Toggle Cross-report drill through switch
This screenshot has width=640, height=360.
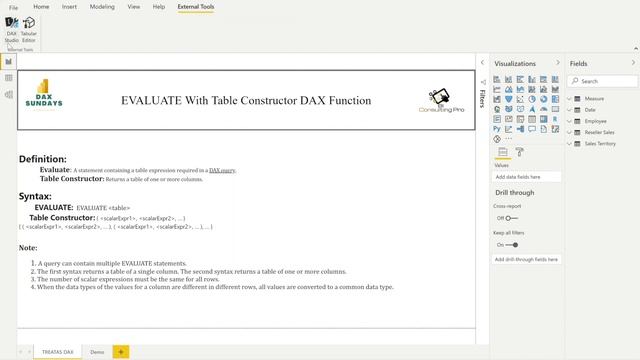(511, 218)
